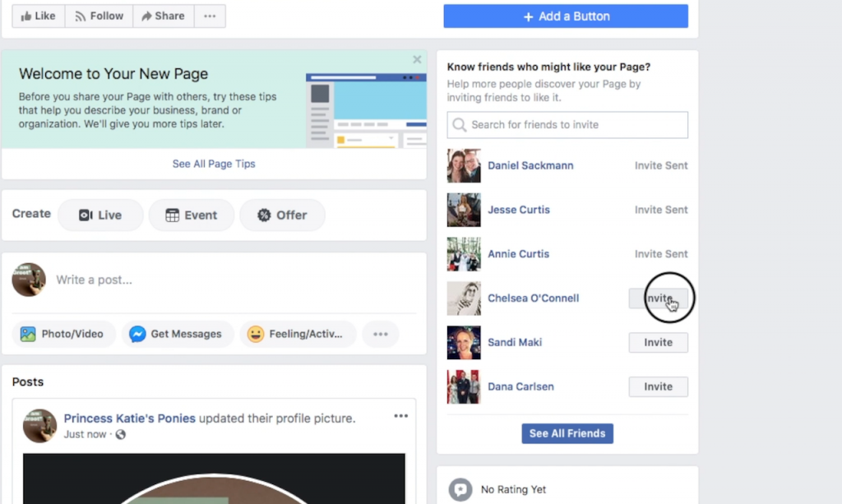The width and height of the screenshot is (842, 504).
Task: Start a Live video
Action: (x=100, y=215)
